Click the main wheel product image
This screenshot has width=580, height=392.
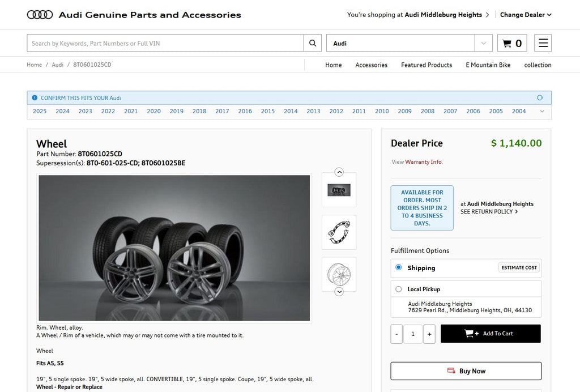(174, 248)
